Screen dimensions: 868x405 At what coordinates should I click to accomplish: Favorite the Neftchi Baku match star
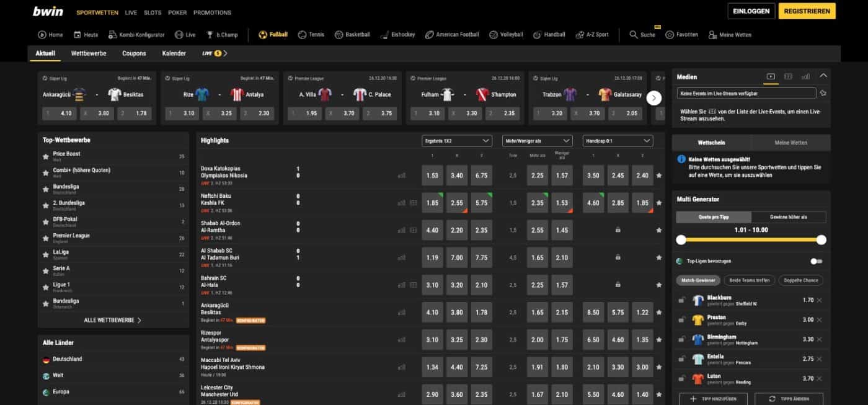coord(658,203)
